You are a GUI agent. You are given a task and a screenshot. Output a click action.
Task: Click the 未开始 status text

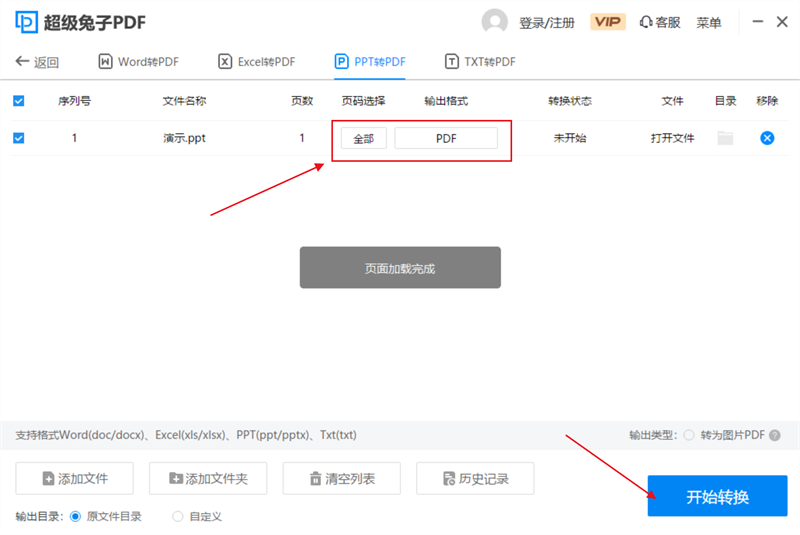click(570, 138)
